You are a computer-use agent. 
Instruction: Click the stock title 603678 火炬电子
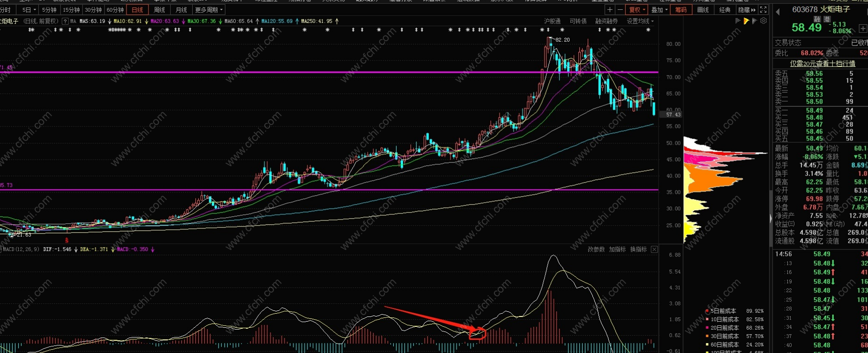pos(821,9)
